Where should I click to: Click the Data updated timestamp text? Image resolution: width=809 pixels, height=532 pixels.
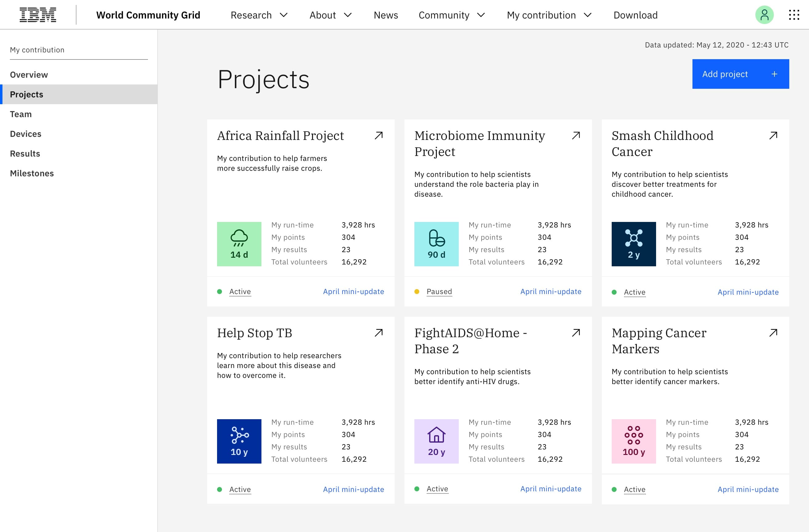717,45
